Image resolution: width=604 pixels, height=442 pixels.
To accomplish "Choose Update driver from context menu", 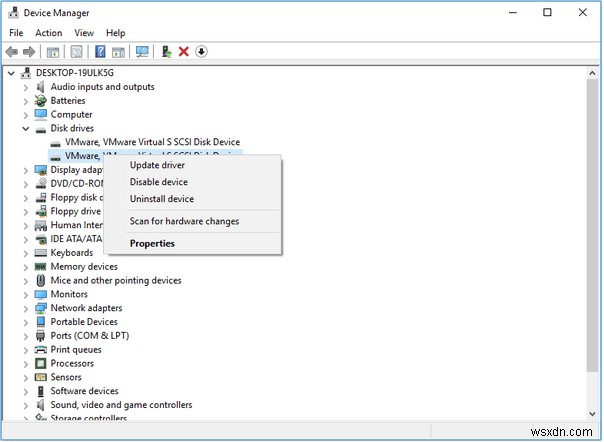I will click(193, 165).
